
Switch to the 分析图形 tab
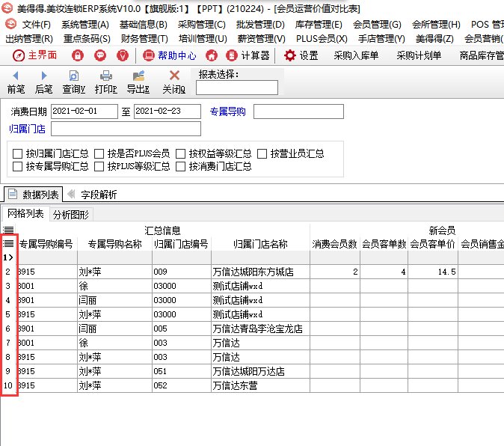[x=71, y=215]
